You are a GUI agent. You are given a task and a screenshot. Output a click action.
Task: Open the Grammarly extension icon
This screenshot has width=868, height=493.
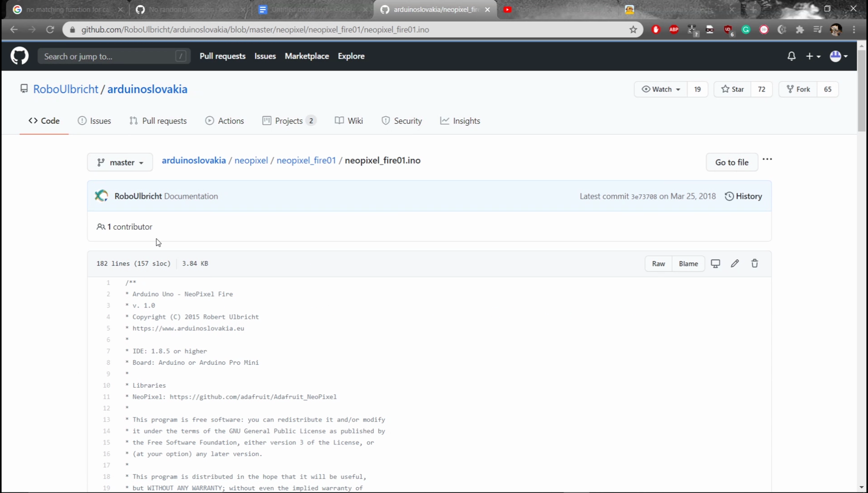(x=746, y=29)
